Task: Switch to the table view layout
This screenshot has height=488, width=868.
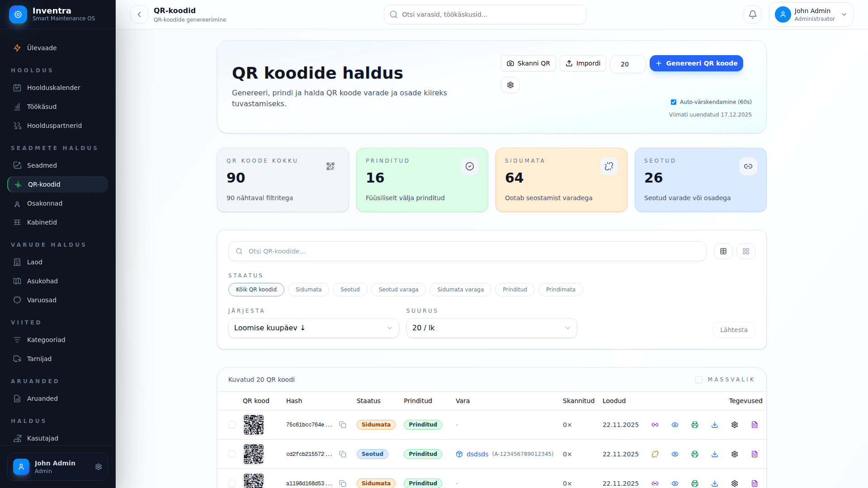Action: pos(723,251)
